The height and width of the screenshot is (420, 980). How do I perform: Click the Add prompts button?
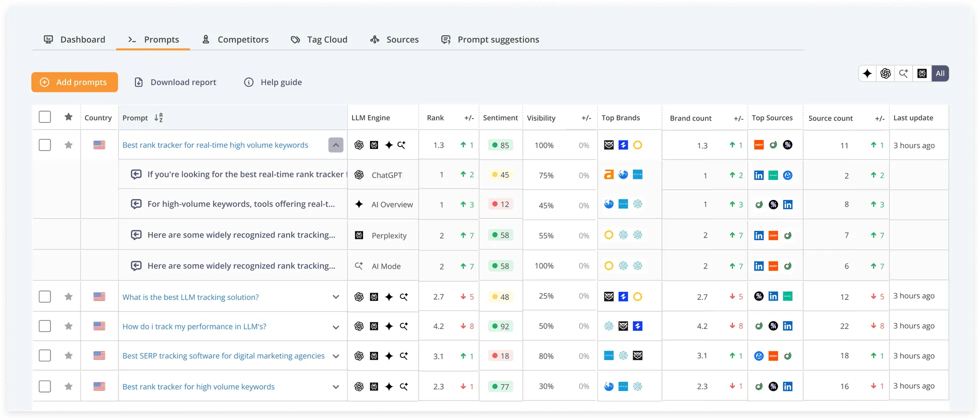click(x=74, y=82)
